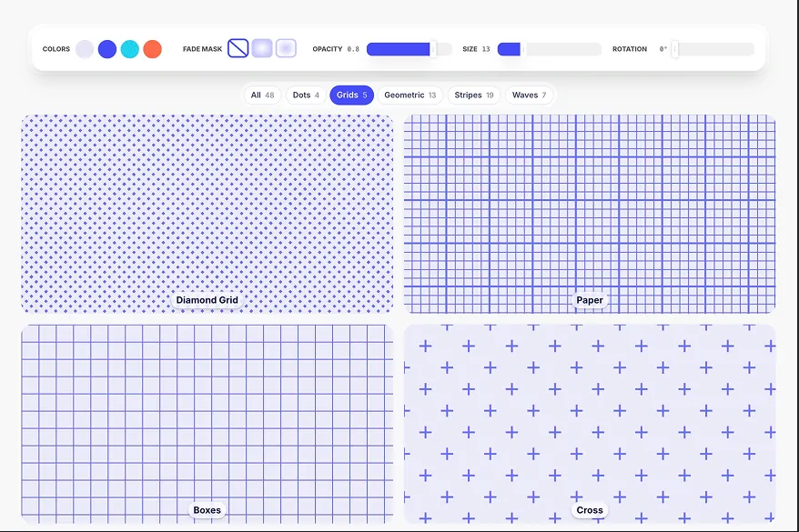Choose the radial fade mask option
The height and width of the screenshot is (532, 799).
click(262, 48)
